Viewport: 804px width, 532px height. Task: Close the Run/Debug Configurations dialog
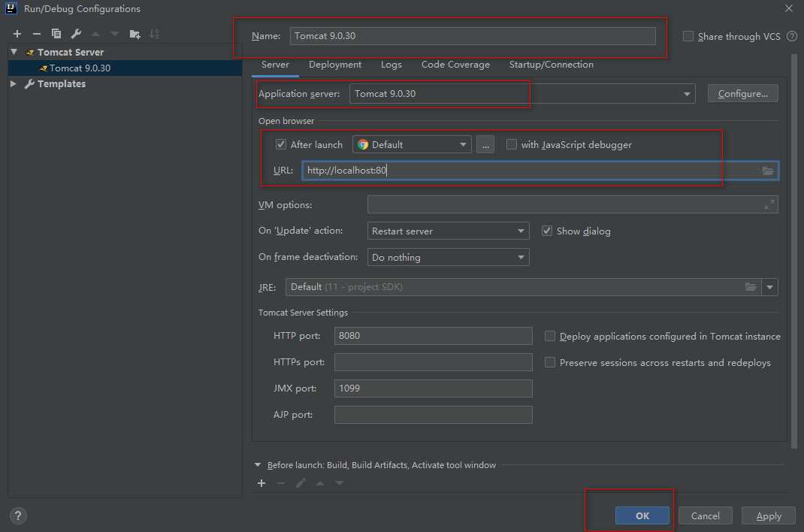[x=789, y=8]
